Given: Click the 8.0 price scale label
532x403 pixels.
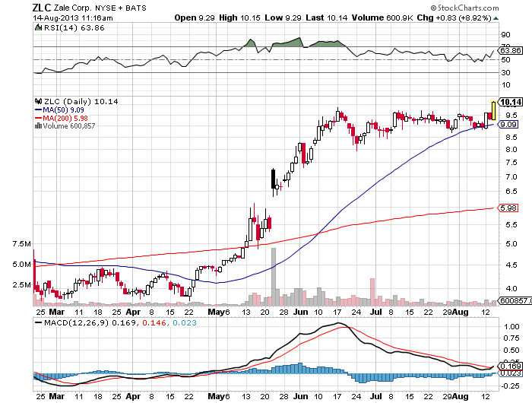Looking at the screenshot, I should click(511, 149).
